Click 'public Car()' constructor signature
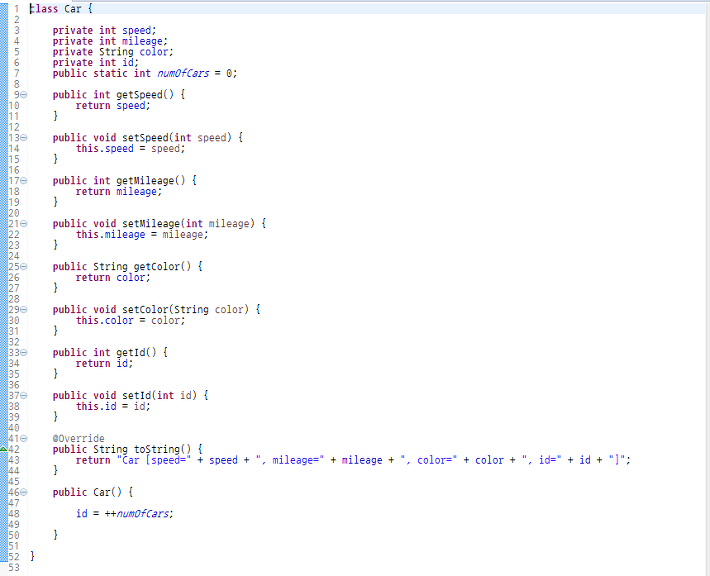Screen dimensions: 710x576 coord(93,492)
